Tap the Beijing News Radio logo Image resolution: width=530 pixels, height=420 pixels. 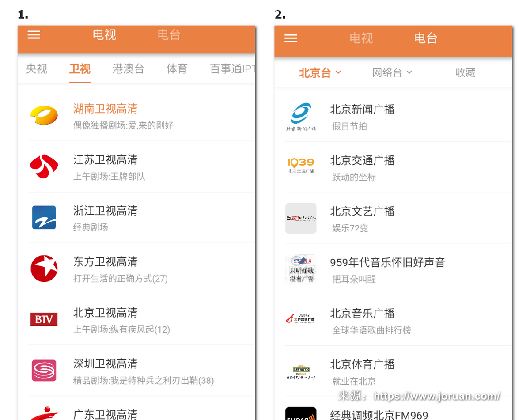tap(301, 117)
